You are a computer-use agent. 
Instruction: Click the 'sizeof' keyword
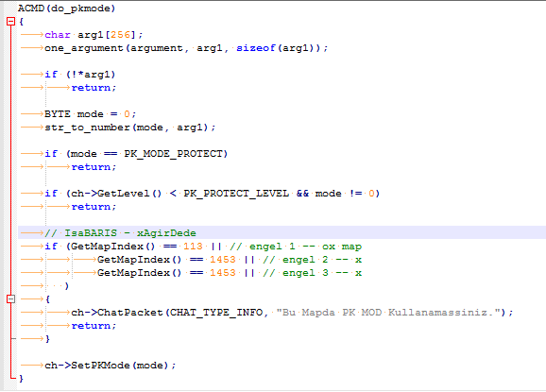[256, 48]
